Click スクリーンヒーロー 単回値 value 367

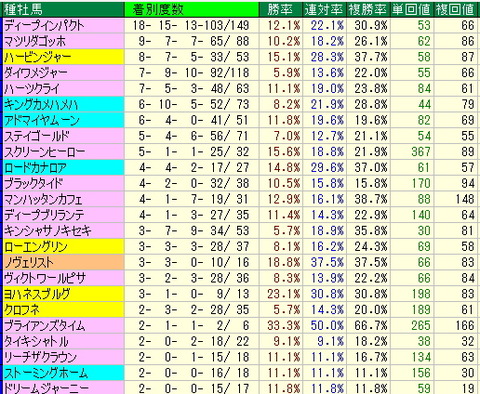tap(421, 152)
